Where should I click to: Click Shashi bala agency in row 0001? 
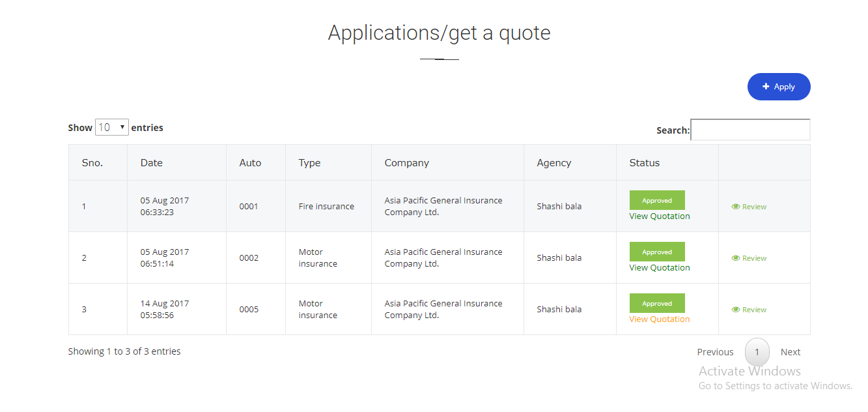[559, 206]
